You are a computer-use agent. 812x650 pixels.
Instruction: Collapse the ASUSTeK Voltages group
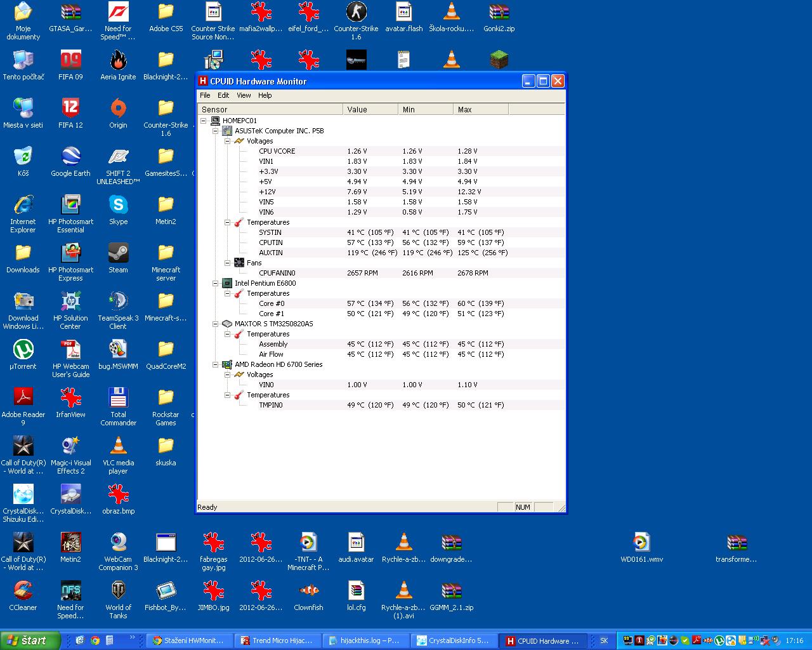tap(228, 141)
